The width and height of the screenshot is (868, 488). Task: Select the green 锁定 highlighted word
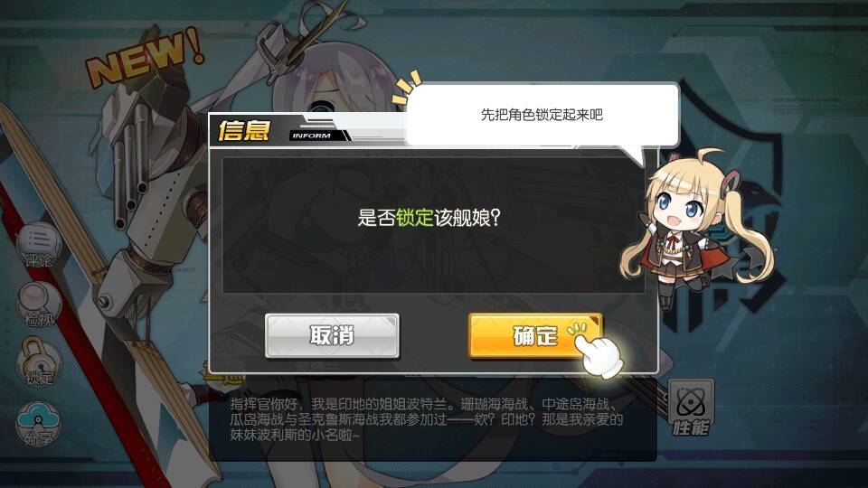[414, 218]
